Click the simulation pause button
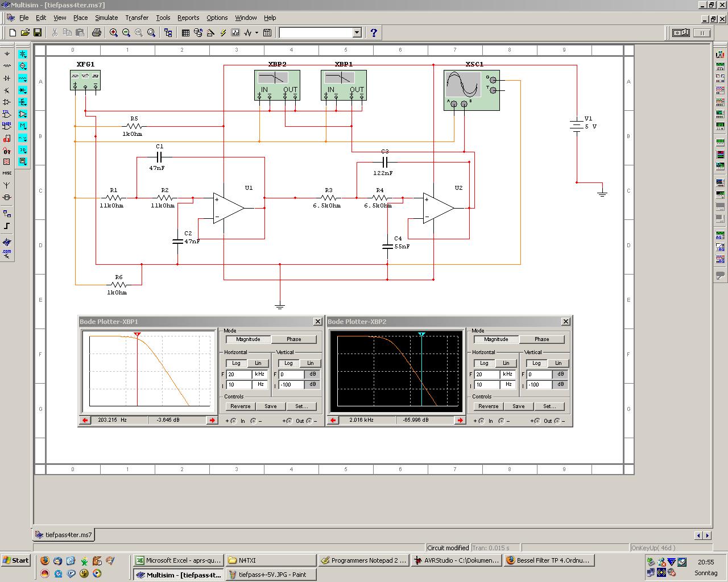Image resolution: width=728 pixels, height=582 pixels. click(x=702, y=33)
